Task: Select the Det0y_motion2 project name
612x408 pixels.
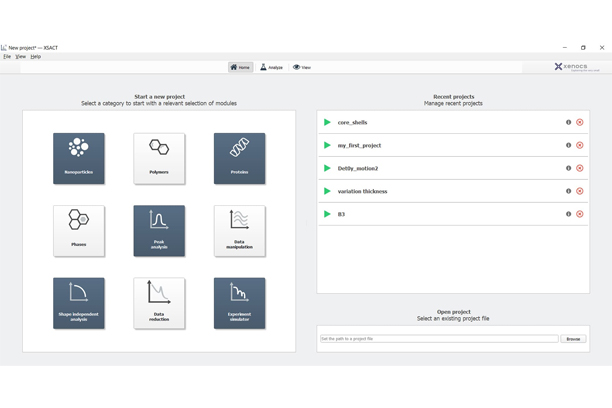Action: click(358, 168)
